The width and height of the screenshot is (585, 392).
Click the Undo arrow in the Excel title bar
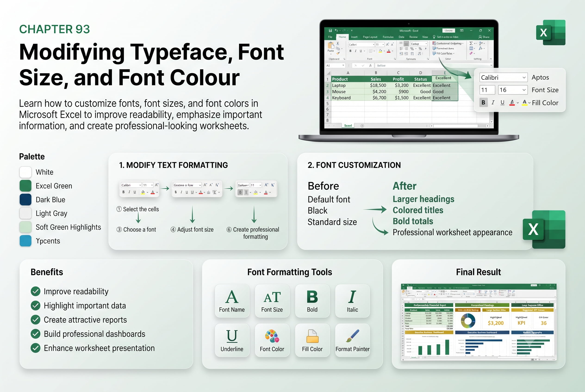point(336,31)
